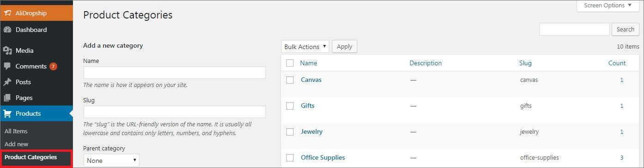Viewport: 644px width, 168px height.
Task: Open the AliDropship menu icon
Action: [x=7, y=13]
